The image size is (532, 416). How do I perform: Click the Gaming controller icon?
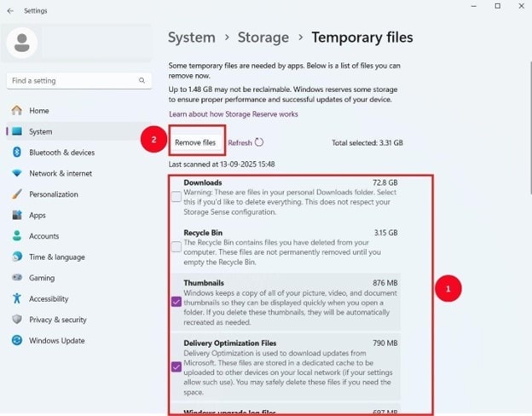[17, 278]
